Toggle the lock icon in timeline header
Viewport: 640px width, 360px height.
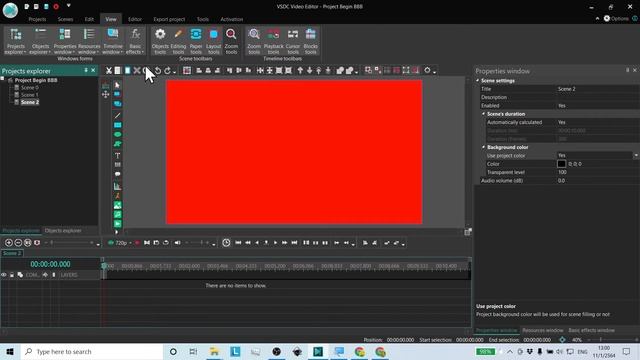(12, 275)
